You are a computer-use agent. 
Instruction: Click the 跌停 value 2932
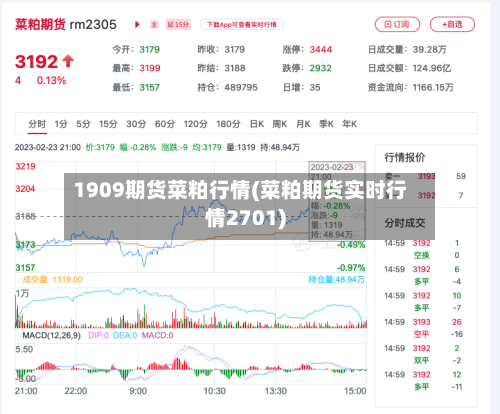pos(320,68)
